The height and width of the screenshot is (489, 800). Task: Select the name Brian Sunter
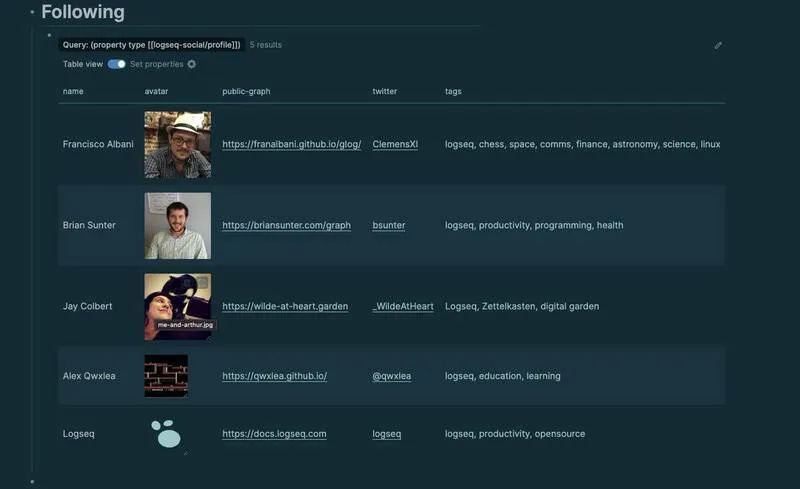[x=89, y=225]
